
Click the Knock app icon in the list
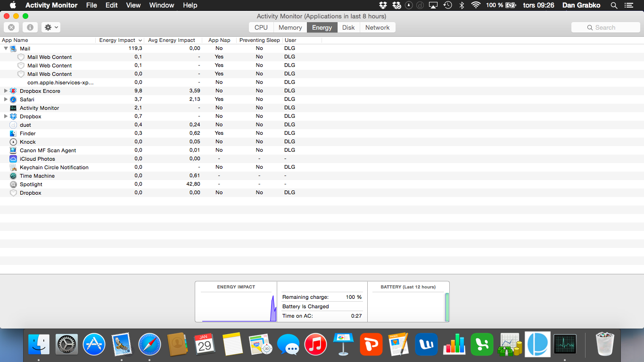click(13, 142)
